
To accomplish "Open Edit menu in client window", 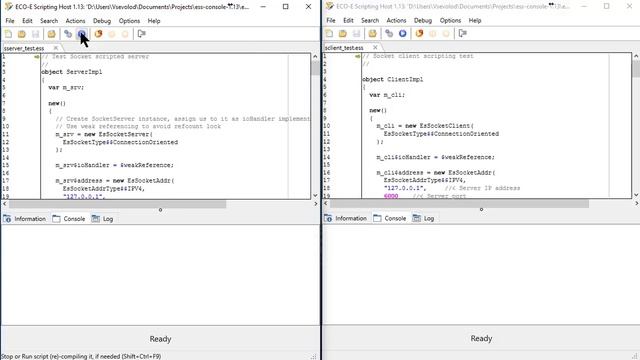I will pos(348,20).
